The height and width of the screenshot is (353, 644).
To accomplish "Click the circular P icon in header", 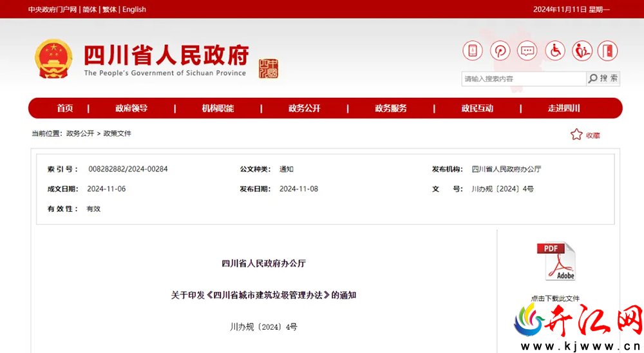I will point(500,51).
